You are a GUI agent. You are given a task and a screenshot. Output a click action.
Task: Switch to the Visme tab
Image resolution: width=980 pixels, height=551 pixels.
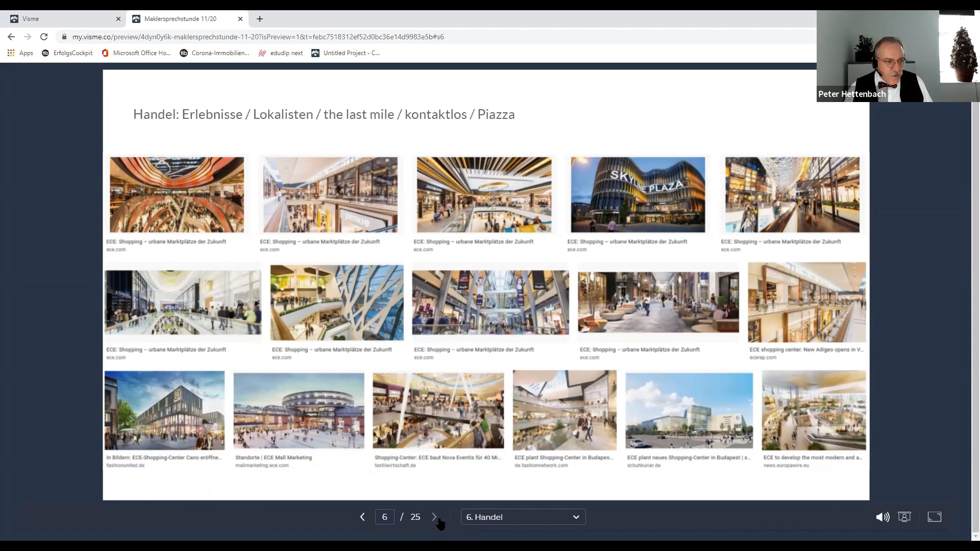click(x=63, y=19)
